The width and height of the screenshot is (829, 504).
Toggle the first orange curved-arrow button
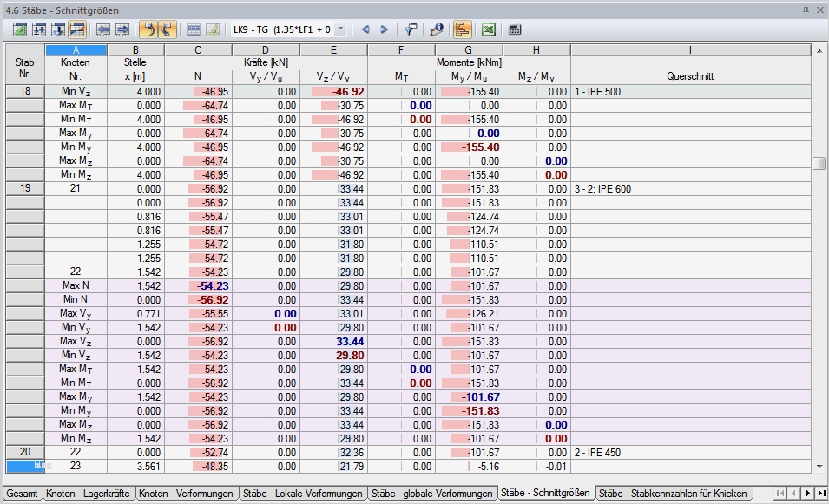point(148,29)
